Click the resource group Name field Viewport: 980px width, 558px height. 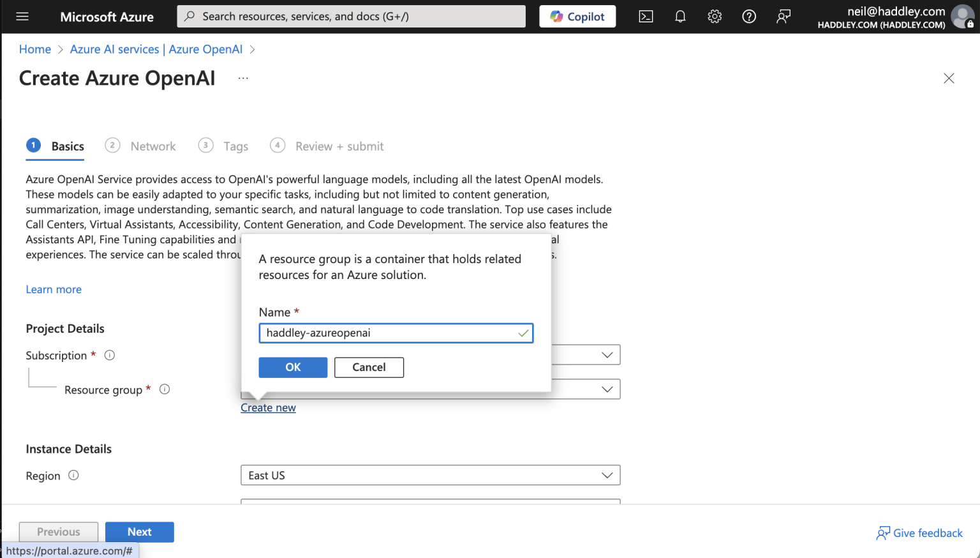click(389, 333)
